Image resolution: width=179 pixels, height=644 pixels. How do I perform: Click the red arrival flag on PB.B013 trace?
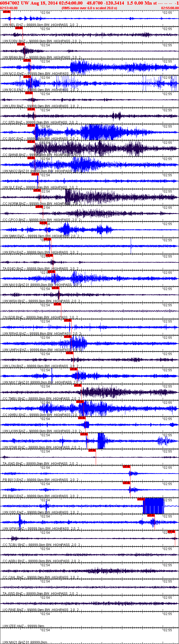(127, 467)
